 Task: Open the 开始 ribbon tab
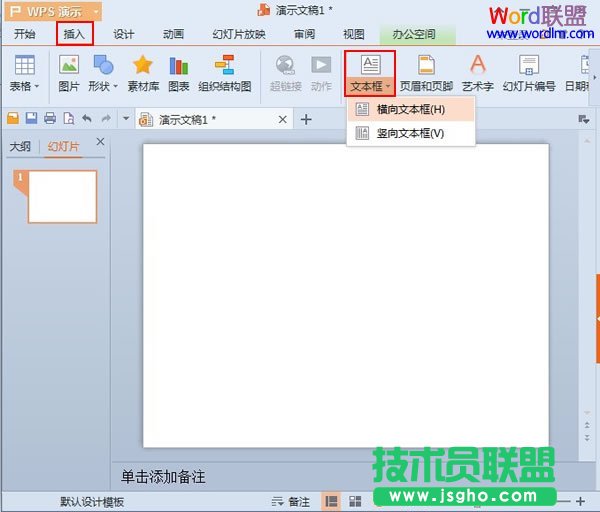pyautogui.click(x=24, y=34)
